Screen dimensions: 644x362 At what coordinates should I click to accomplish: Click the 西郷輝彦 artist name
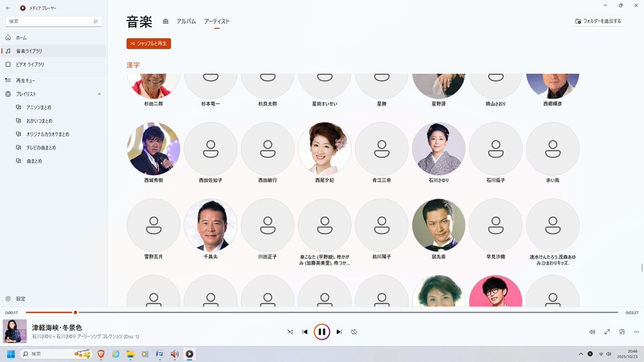(552, 104)
